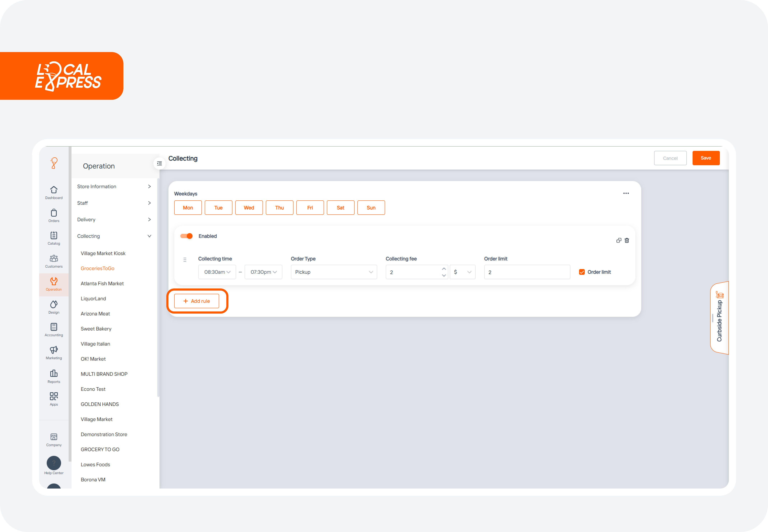Open the Dashboard section icon
Image resolution: width=768 pixels, height=532 pixels.
[x=54, y=190]
